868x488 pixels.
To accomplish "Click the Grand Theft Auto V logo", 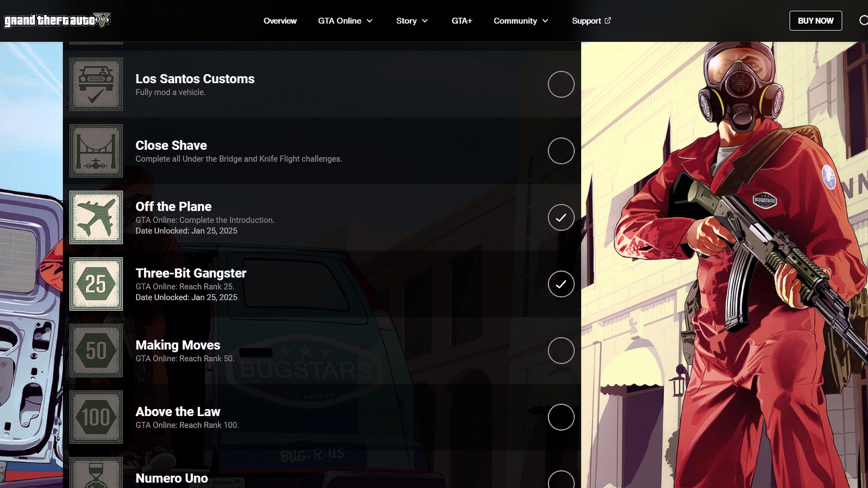I will point(57,20).
